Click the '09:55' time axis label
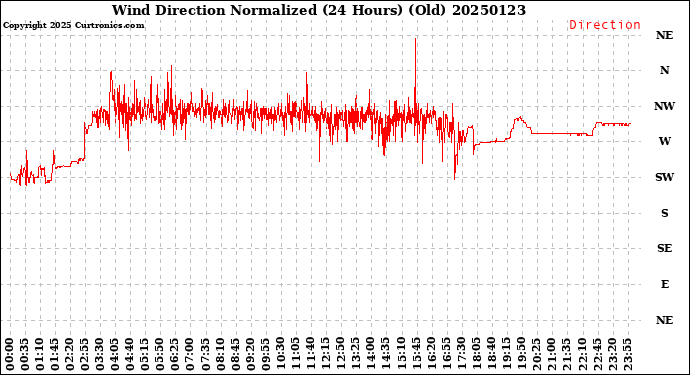This screenshot has width=690, height=375. tap(265, 354)
